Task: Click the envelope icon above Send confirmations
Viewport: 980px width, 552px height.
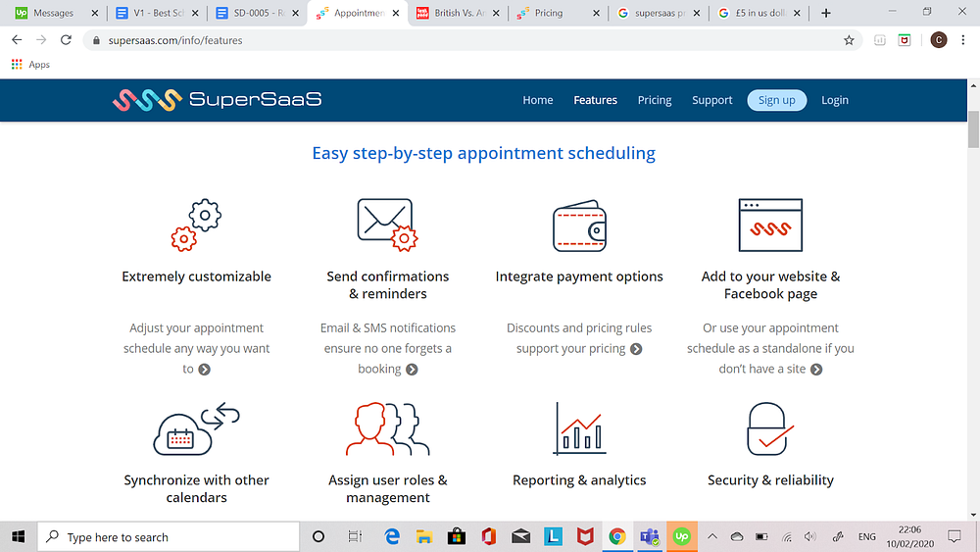Action: tap(387, 226)
